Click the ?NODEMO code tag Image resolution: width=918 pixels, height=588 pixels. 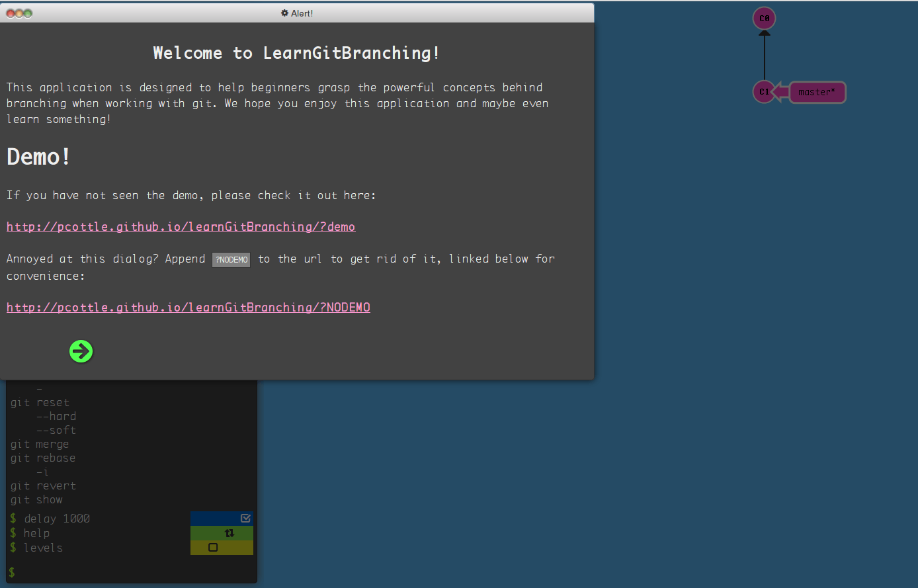click(x=231, y=260)
